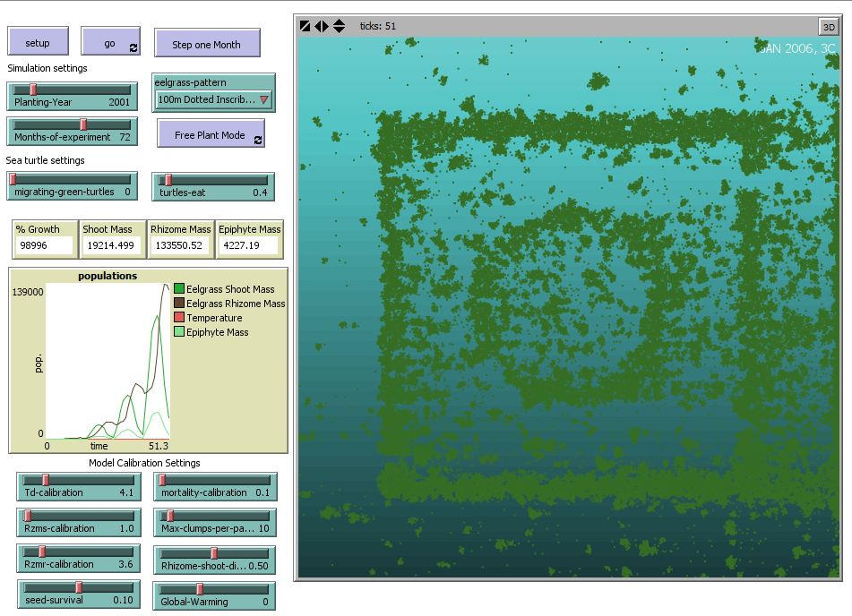
Task: Advance the model with Step one Month
Action: coord(207,42)
